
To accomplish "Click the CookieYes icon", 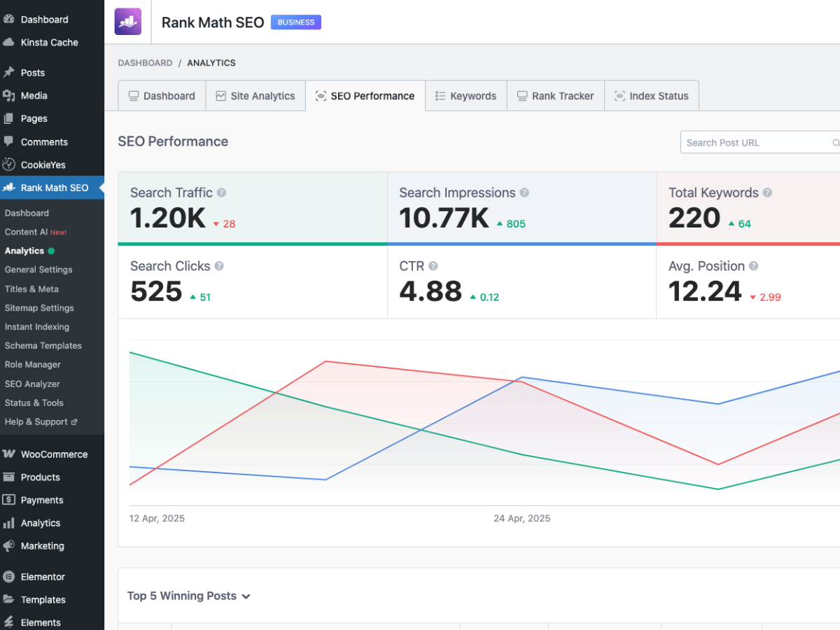I will pos(8,164).
